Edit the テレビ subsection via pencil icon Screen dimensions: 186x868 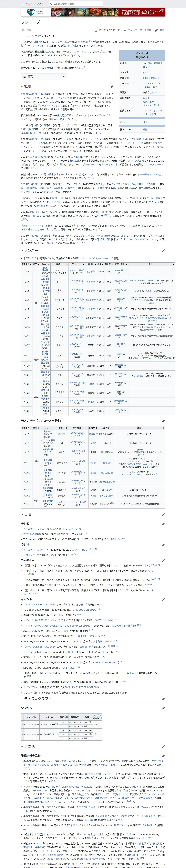click(163, 524)
